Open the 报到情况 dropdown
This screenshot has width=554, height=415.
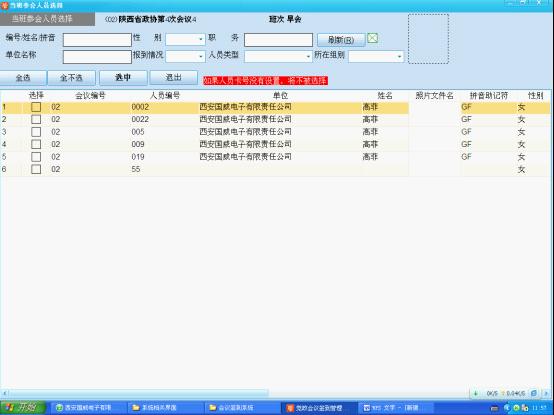pos(185,57)
